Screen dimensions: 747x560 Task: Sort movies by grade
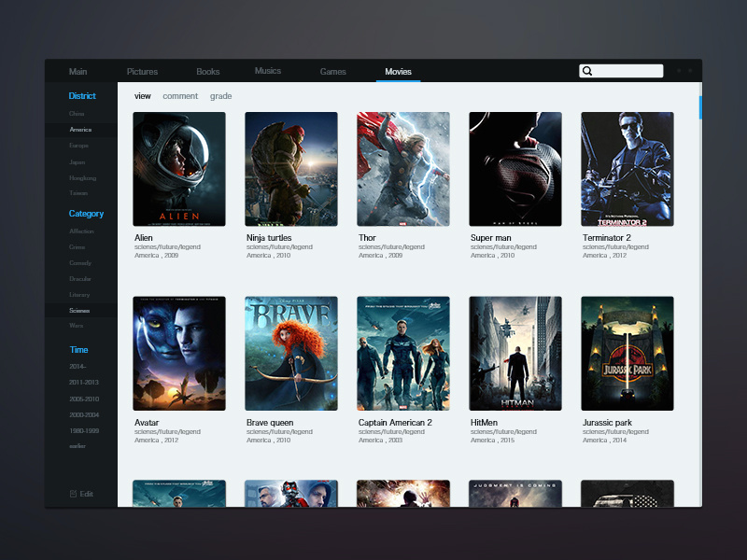(x=221, y=96)
